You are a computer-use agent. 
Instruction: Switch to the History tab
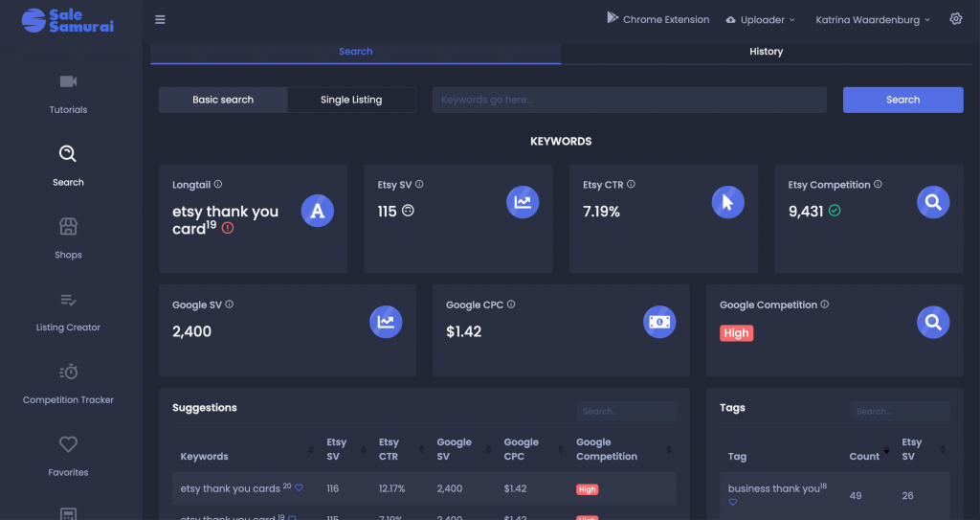[766, 52]
